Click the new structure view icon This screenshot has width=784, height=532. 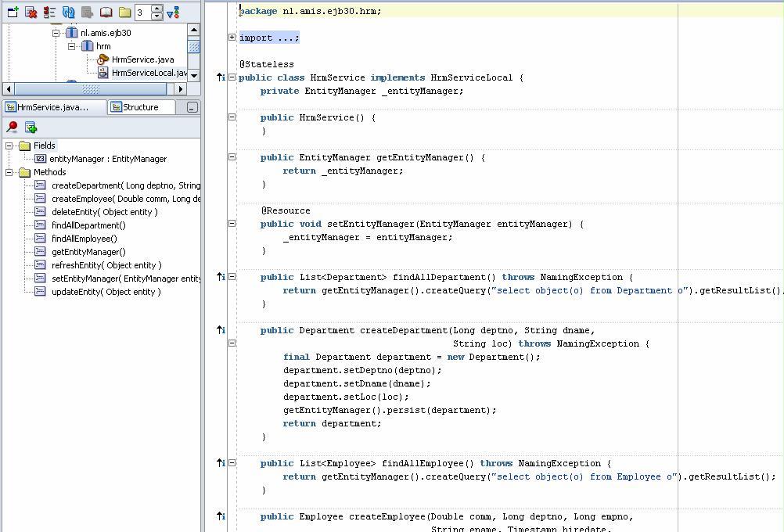click(31, 127)
